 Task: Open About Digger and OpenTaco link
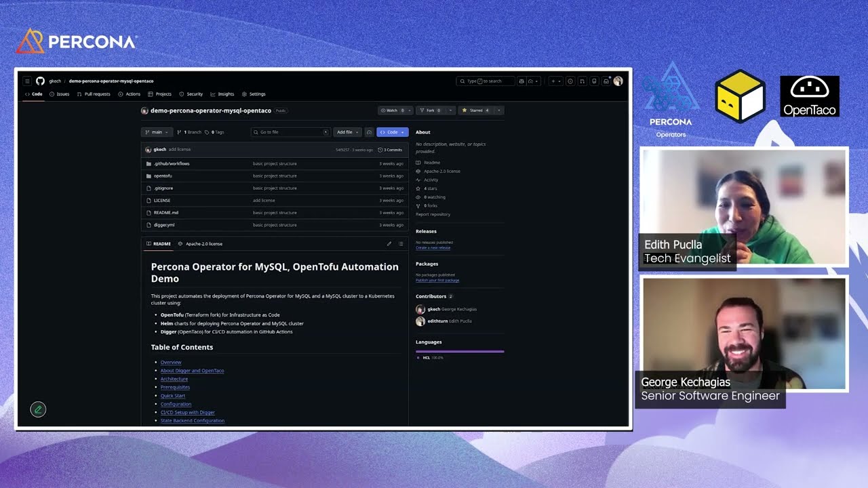192,371
